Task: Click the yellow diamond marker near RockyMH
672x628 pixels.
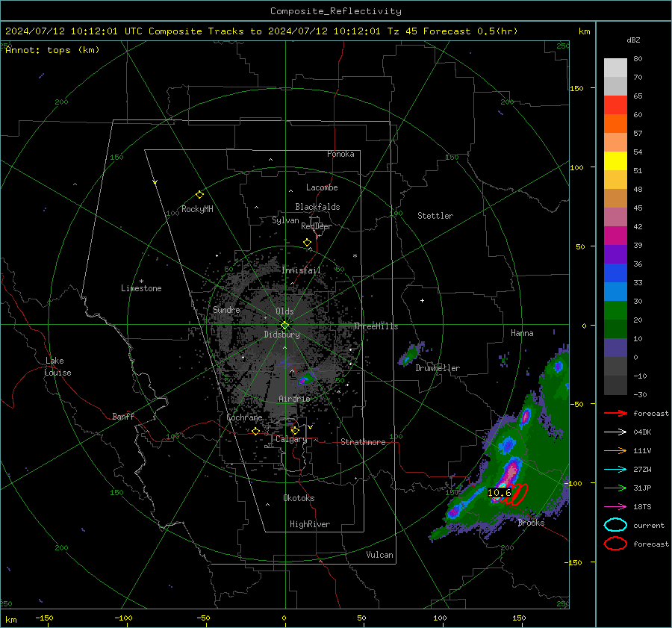Action: (x=199, y=195)
